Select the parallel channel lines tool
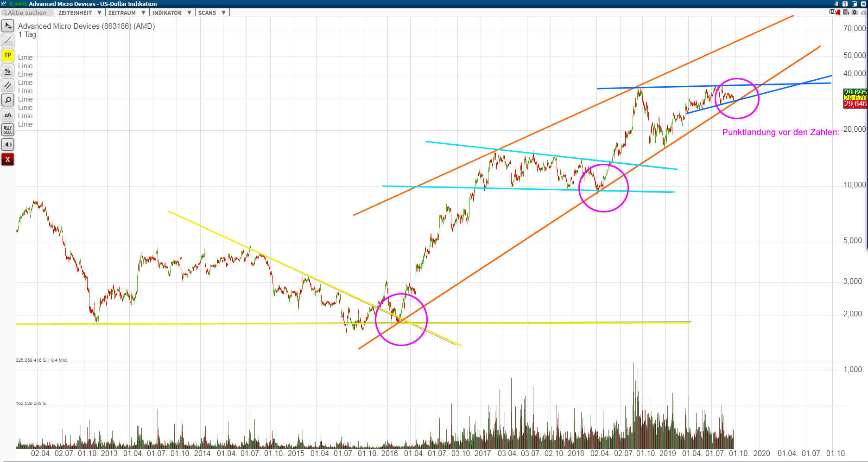Screen dimensions: 868x462 [x=8, y=85]
